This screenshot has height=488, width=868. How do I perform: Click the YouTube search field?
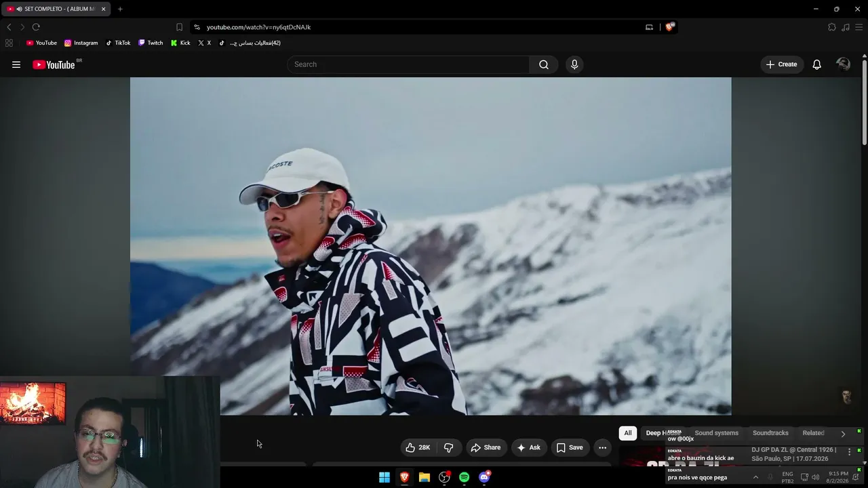click(408, 64)
